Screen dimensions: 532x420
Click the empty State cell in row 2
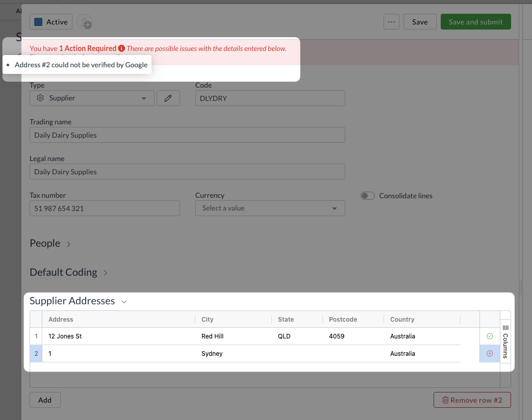point(297,354)
